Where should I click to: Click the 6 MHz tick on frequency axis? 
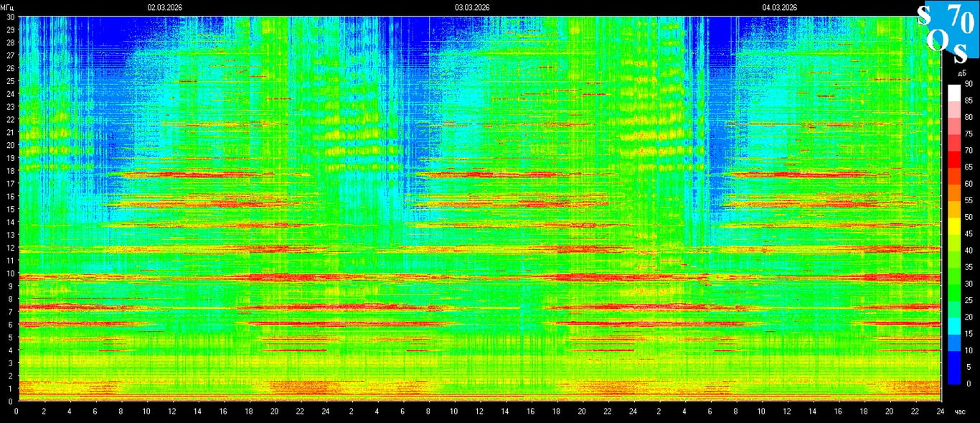tap(10, 325)
